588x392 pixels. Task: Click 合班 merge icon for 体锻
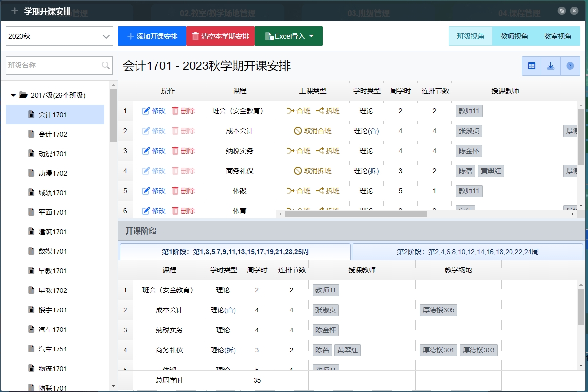point(291,191)
